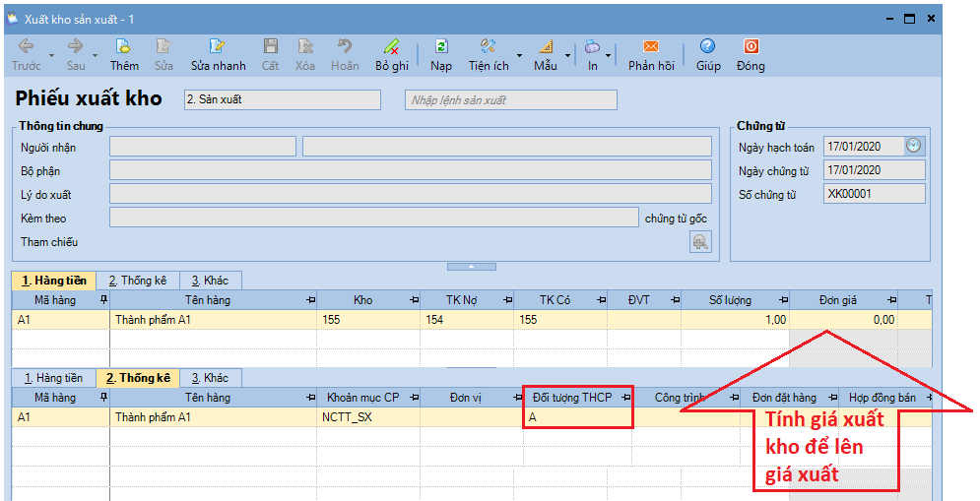
Task: Click the Sửa nhanh quick edit icon
Action: 218,47
